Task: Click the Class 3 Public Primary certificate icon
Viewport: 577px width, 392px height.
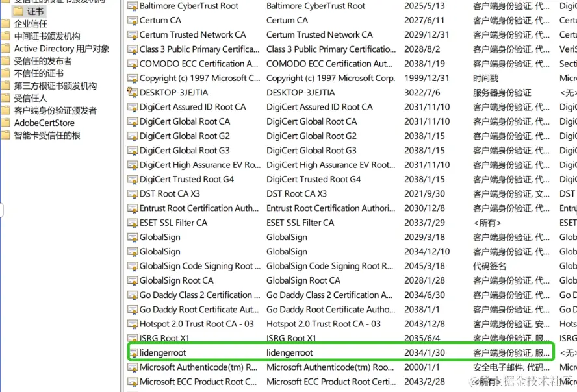Action: pyautogui.click(x=133, y=49)
